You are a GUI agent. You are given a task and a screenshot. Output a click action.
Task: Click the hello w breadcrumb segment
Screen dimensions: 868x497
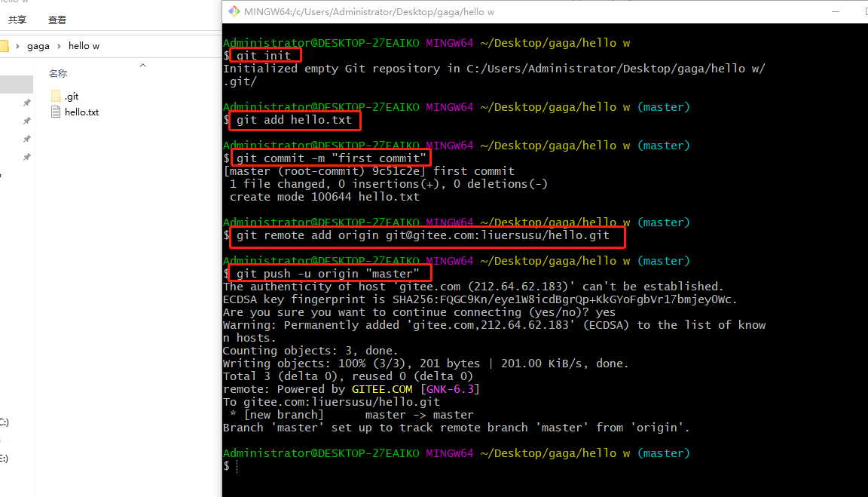pyautogui.click(x=84, y=46)
